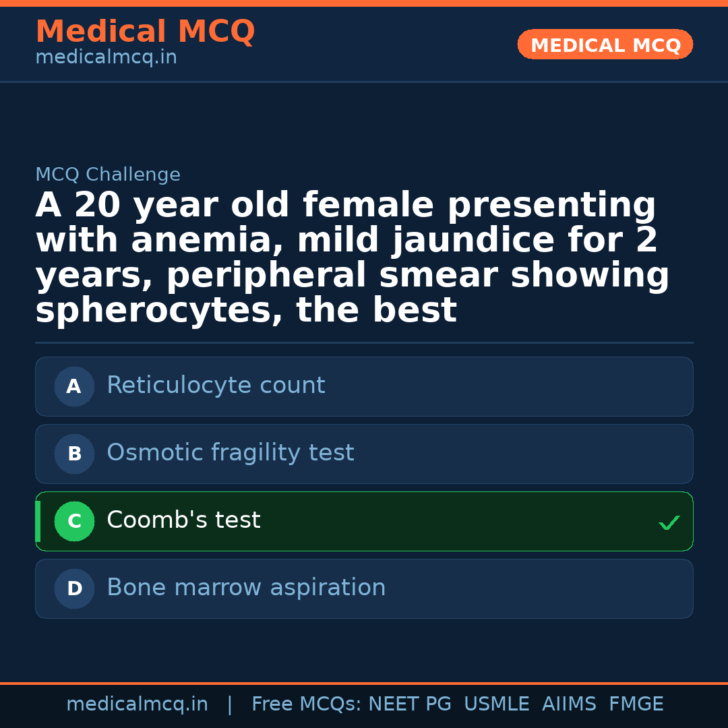Click the Medical MCQ header title
This screenshot has width=728, height=728.
(x=145, y=32)
